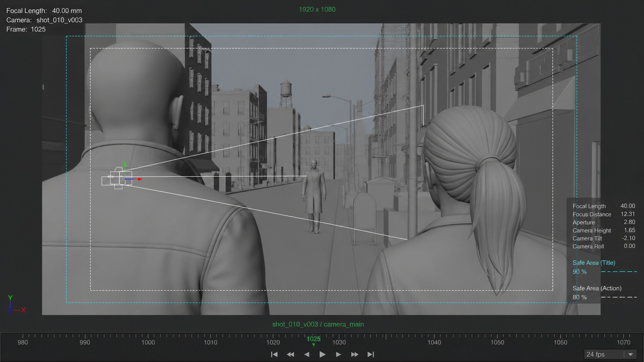Click the cyan dashed title-safe line sample

(x=619, y=272)
